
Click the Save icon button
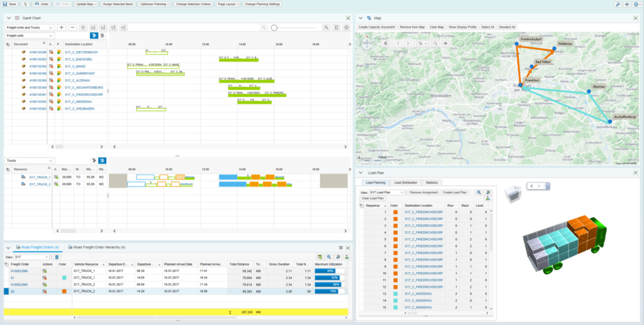10,4
